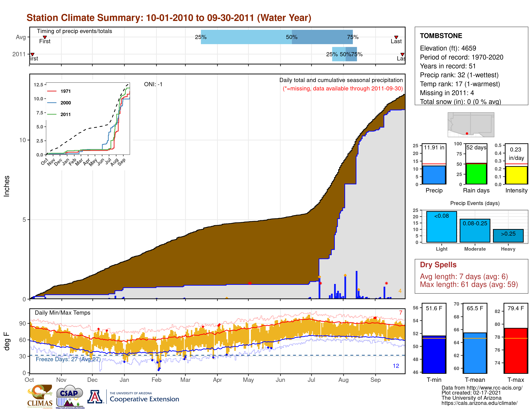Click 'Elevation (ft): 4659' text
Screen dimensions: 532x411
448,48
